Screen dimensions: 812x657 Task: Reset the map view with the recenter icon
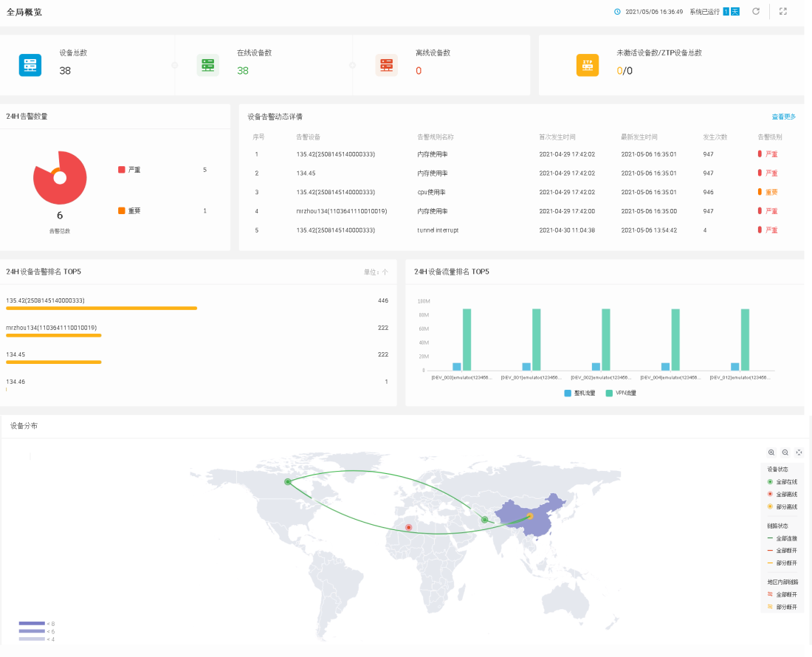[799, 453]
